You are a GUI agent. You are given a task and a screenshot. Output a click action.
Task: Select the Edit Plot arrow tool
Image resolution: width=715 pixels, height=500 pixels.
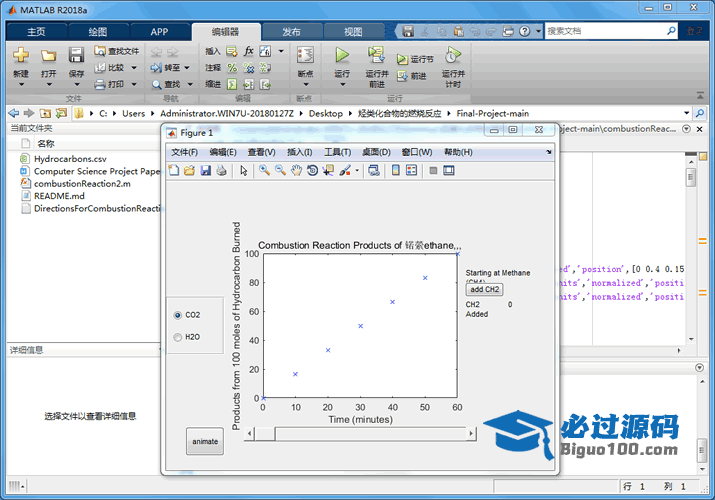pos(244,171)
